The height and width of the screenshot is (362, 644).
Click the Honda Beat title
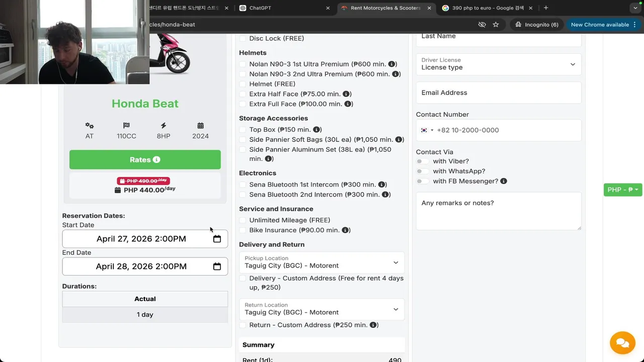[x=145, y=104]
